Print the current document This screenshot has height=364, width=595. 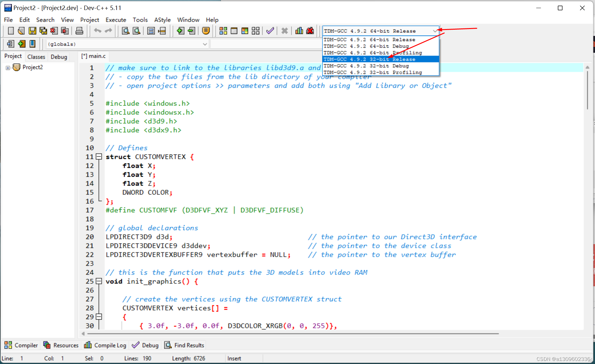(79, 31)
